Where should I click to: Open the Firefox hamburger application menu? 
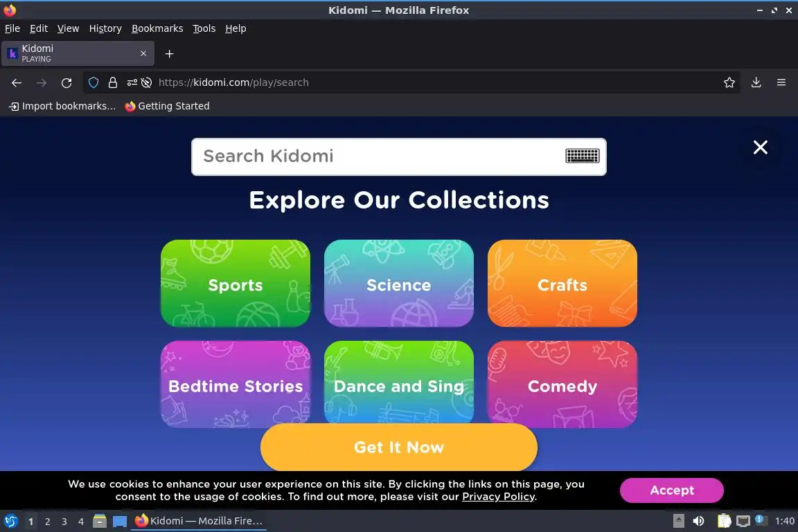coord(781,82)
